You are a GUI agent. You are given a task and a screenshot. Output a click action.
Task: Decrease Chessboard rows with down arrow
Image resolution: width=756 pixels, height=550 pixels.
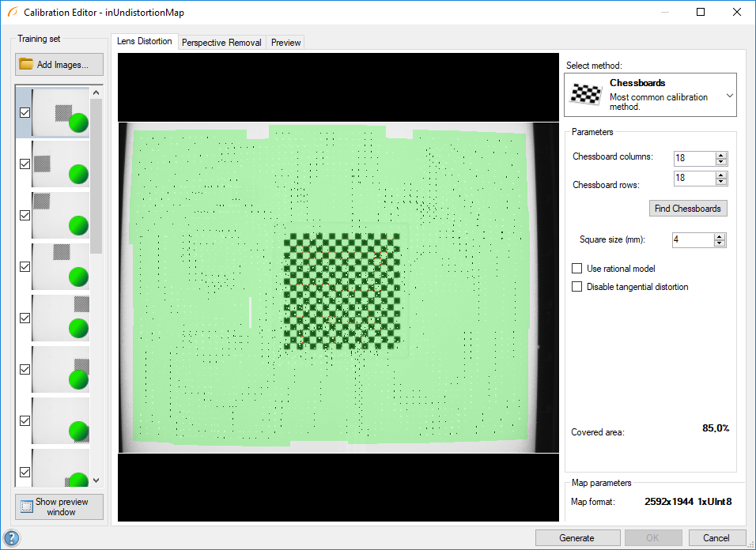[x=720, y=182]
